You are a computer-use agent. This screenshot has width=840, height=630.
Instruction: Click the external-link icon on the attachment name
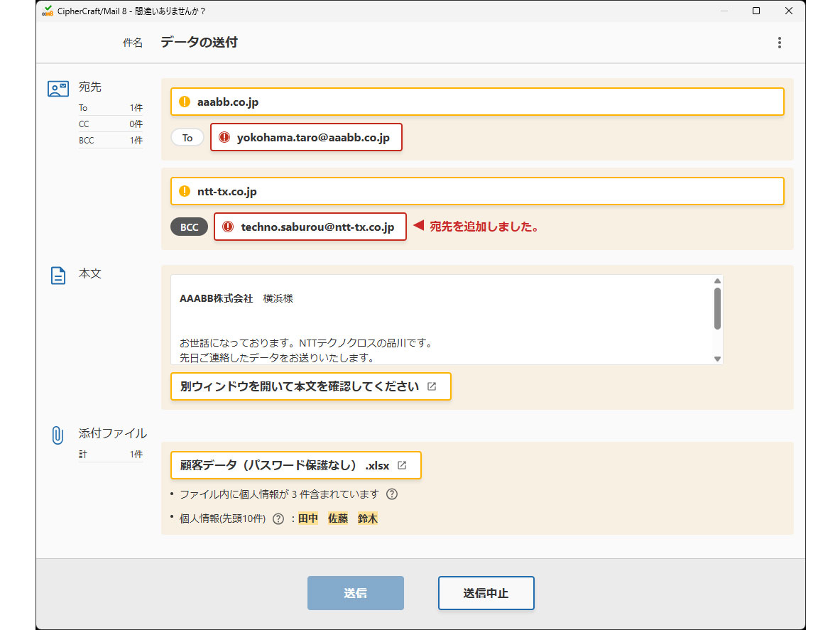coord(403,465)
